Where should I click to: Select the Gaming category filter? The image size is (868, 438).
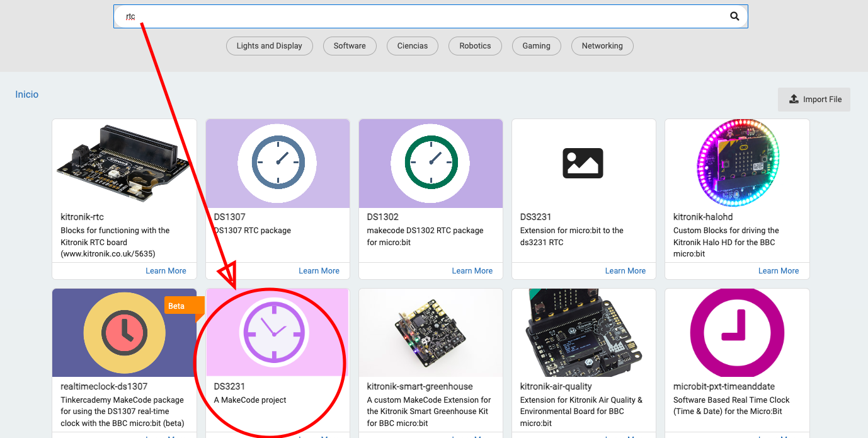click(536, 46)
